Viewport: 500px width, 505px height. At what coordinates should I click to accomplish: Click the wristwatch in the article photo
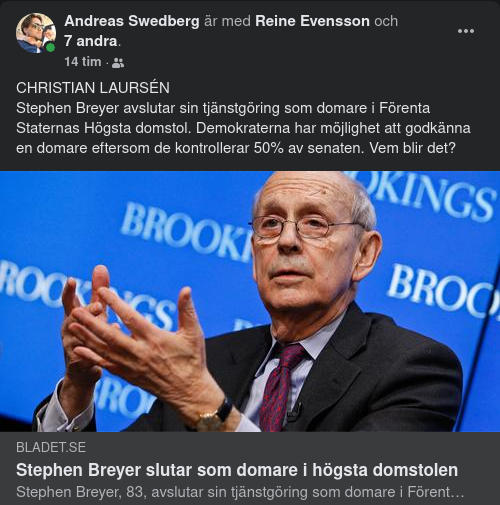pos(215,416)
